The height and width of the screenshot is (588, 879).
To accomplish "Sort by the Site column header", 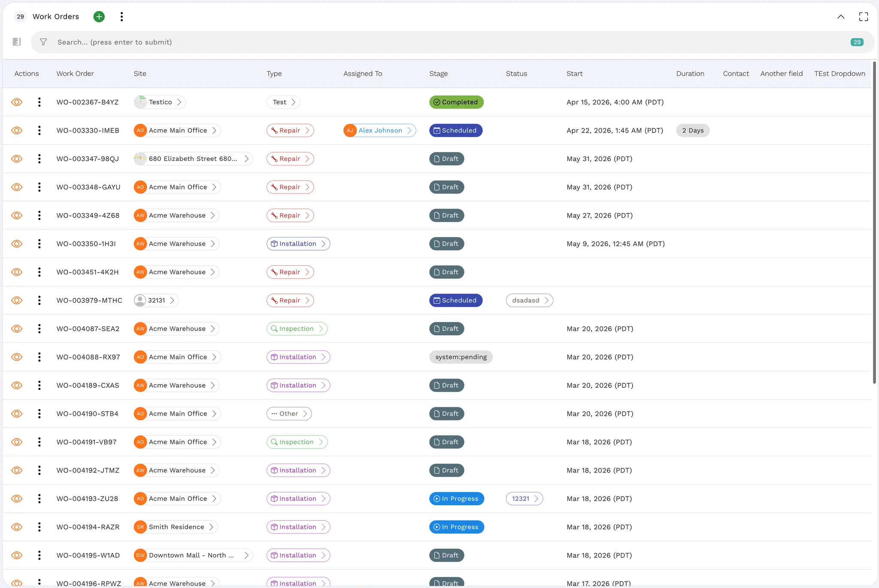I will coord(140,73).
